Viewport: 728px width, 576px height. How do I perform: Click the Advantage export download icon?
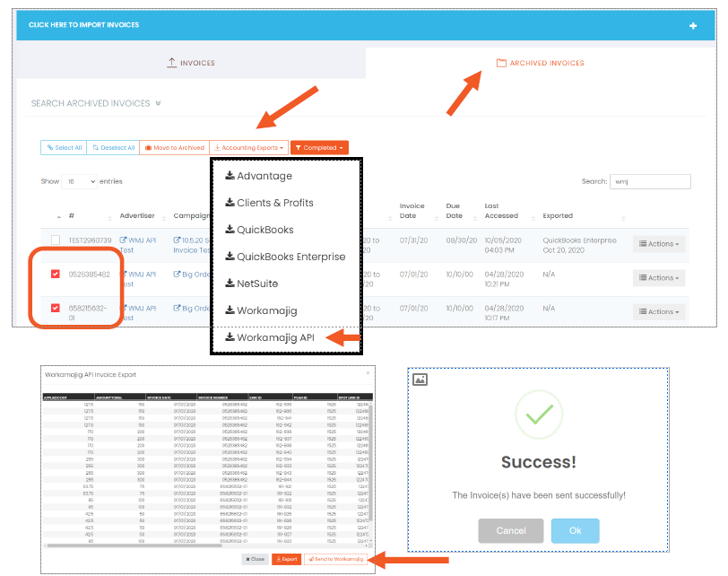(230, 175)
